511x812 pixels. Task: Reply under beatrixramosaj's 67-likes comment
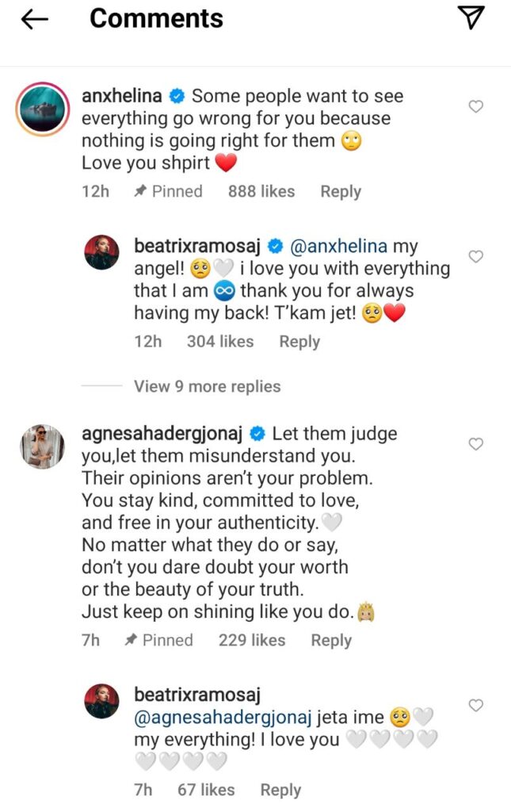click(280, 789)
